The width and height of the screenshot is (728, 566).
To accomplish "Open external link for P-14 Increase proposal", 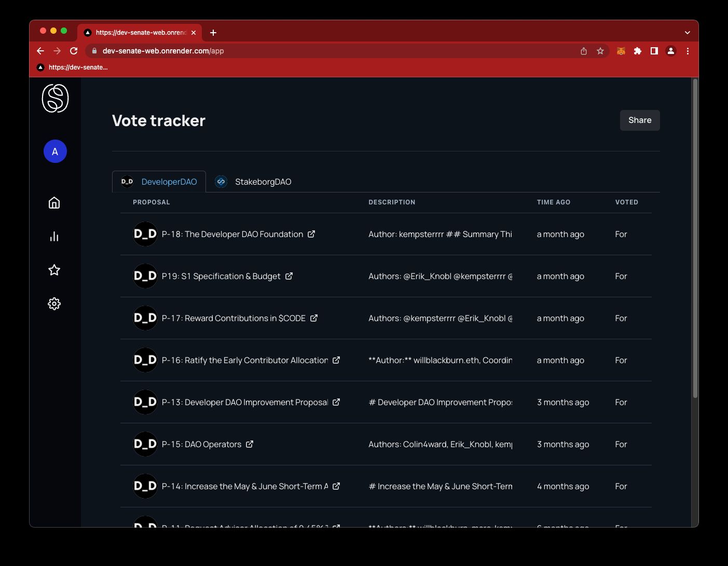I will pyautogui.click(x=336, y=486).
